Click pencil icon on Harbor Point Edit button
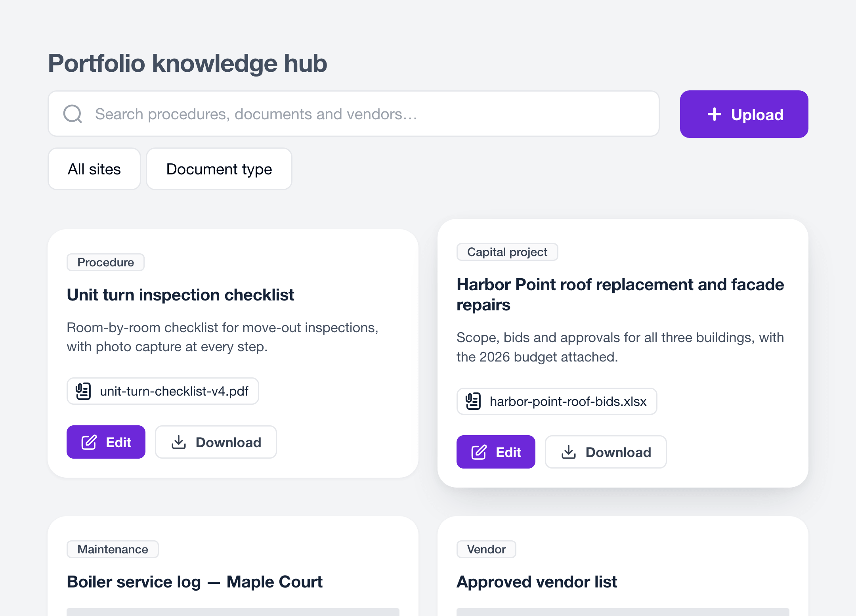This screenshot has height=616, width=856. (x=479, y=452)
